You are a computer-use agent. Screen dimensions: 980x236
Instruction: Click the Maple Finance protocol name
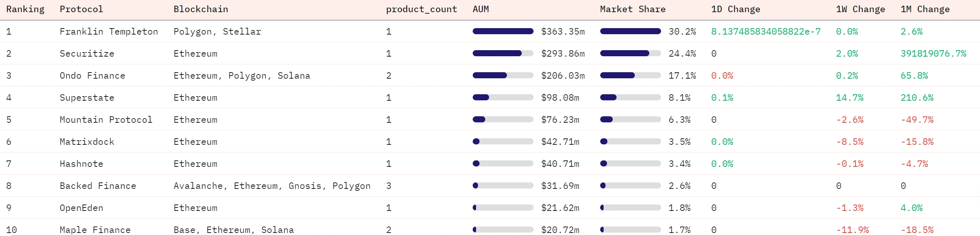pyautogui.click(x=95, y=230)
